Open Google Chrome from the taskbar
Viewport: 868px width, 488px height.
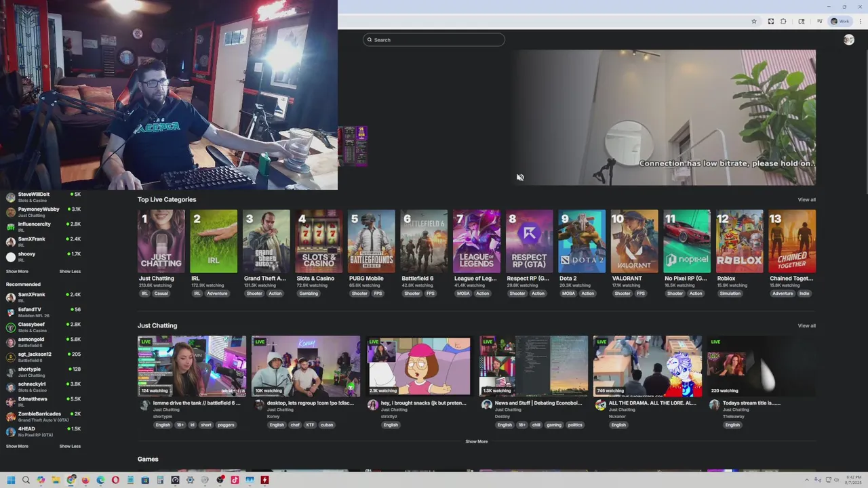(71, 481)
